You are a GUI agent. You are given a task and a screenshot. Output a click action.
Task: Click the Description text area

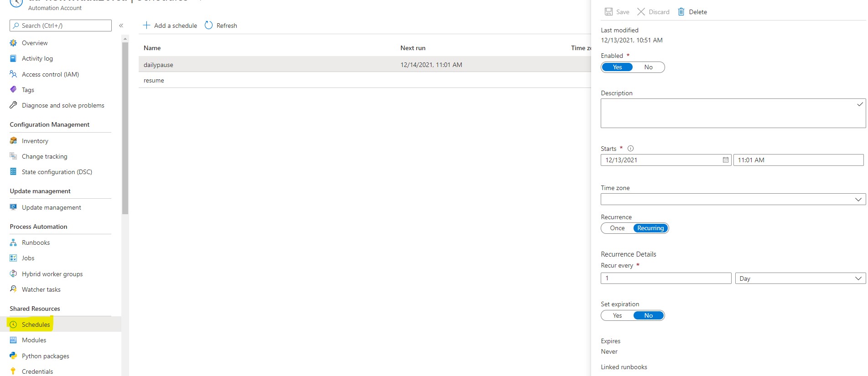tap(733, 113)
